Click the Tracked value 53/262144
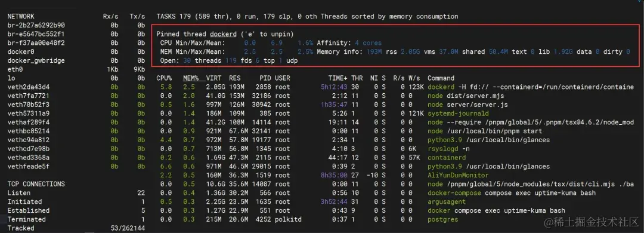This screenshot has width=644, height=233. click(x=128, y=228)
